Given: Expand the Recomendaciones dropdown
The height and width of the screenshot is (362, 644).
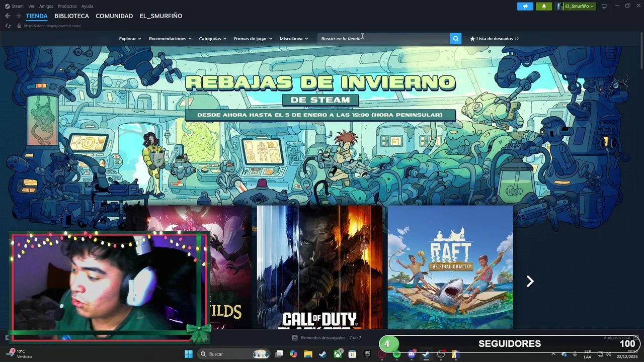Looking at the screenshot, I should click(x=170, y=39).
